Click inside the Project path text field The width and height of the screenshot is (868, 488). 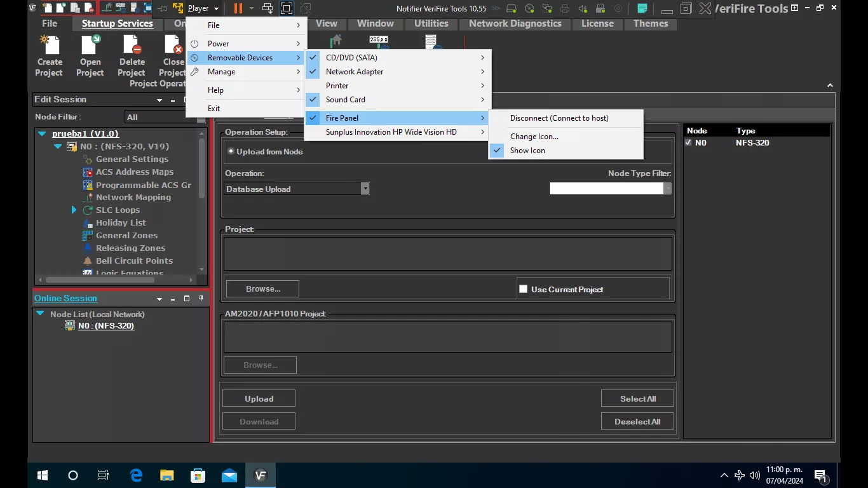tap(448, 254)
